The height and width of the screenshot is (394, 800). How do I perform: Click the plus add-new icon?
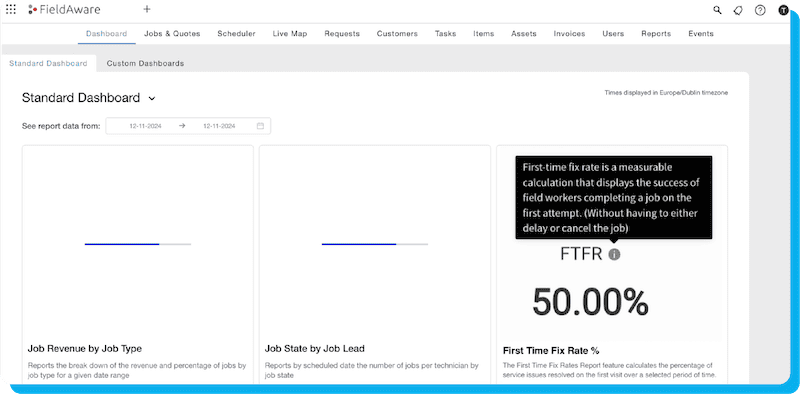pyautogui.click(x=147, y=9)
